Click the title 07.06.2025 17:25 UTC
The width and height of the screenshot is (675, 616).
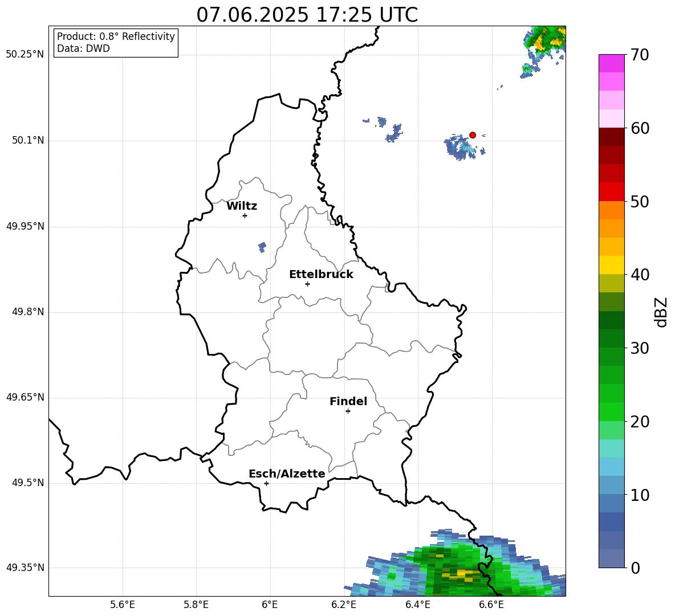point(307,15)
